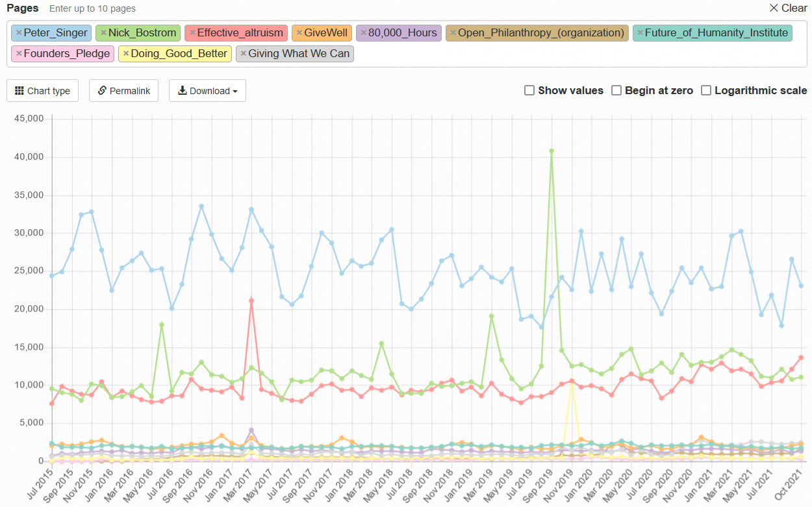Click the Peter_Singer page tag label
Viewport: 812px width, 507px height.
click(55, 32)
